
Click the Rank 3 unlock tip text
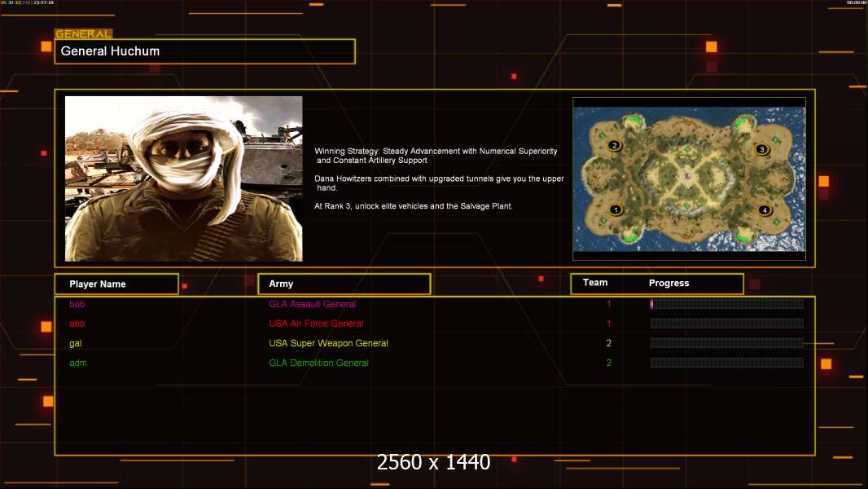click(414, 206)
